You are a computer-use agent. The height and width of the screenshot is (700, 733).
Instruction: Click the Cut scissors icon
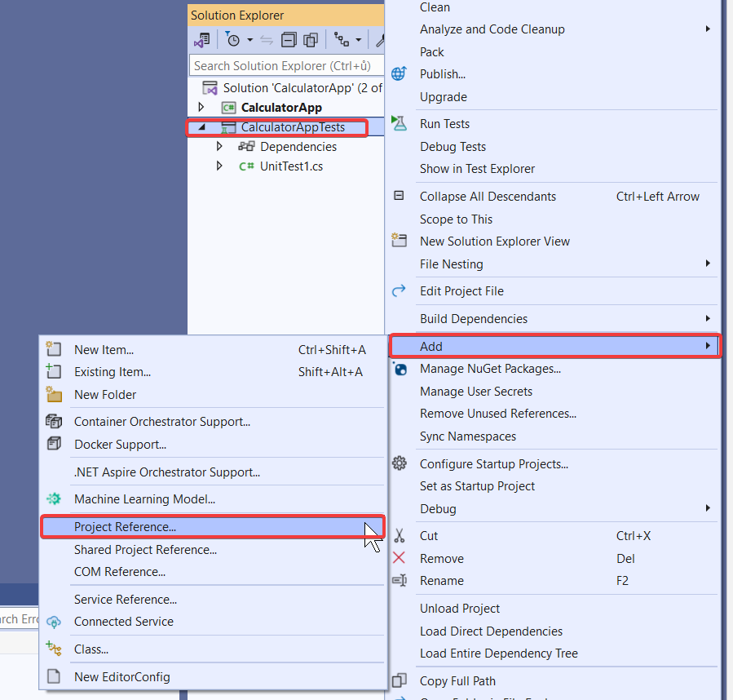point(400,536)
